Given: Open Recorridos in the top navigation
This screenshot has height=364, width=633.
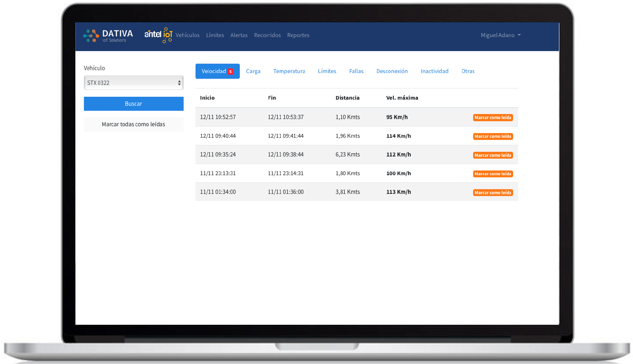Looking at the screenshot, I should (x=268, y=35).
